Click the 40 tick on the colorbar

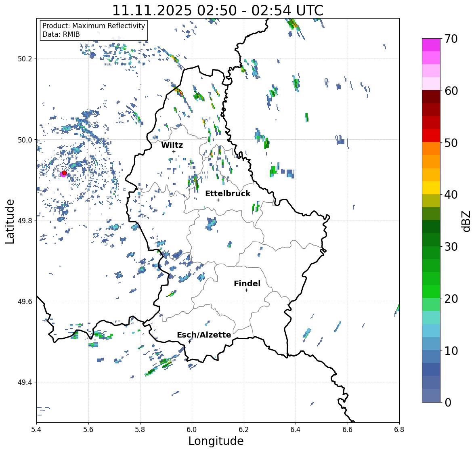tap(451, 195)
